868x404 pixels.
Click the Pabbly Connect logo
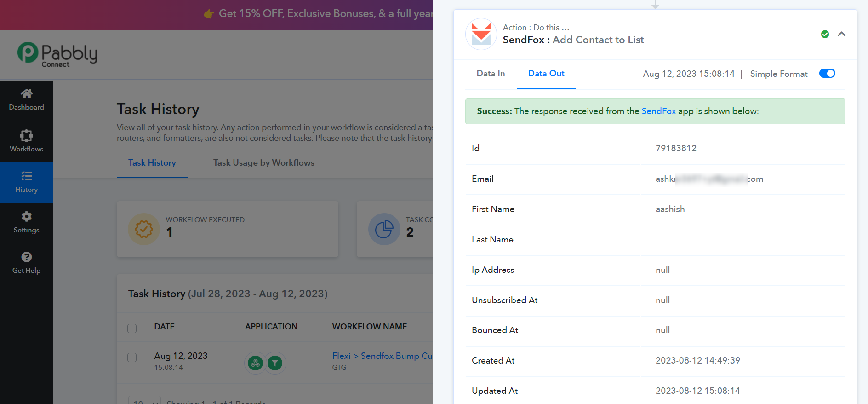(x=57, y=55)
